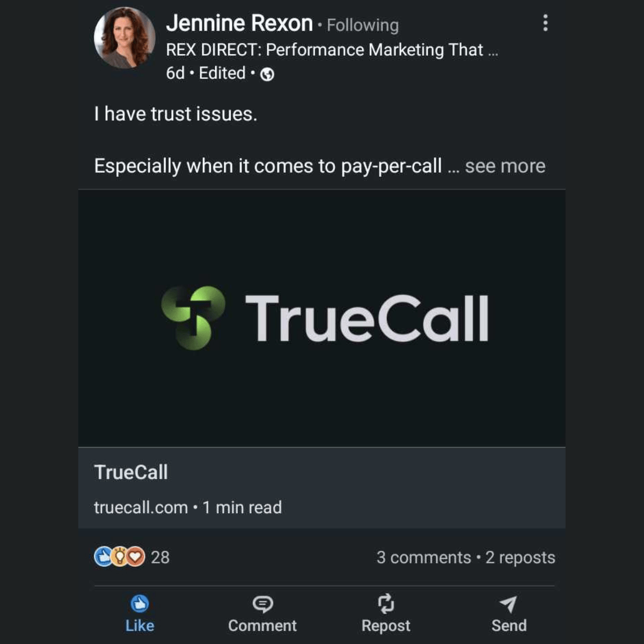This screenshot has width=644, height=644.
Task: Click the Following status label
Action: 363,25
